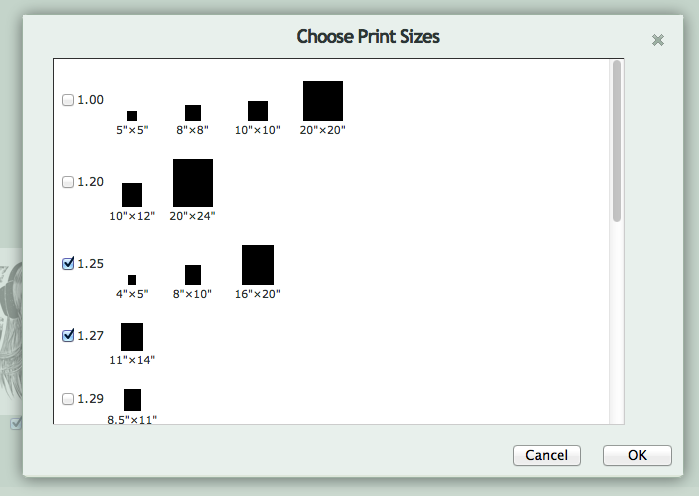Click the print sizes list scrollbar

(617, 141)
